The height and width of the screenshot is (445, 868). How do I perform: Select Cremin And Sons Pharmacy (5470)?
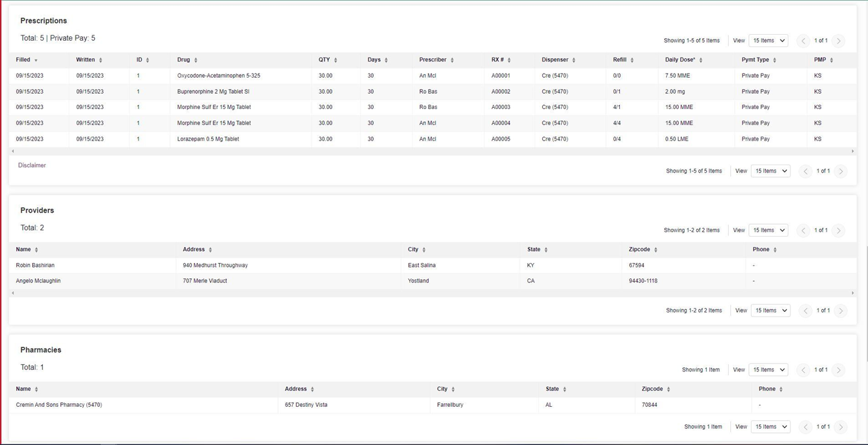(59, 405)
